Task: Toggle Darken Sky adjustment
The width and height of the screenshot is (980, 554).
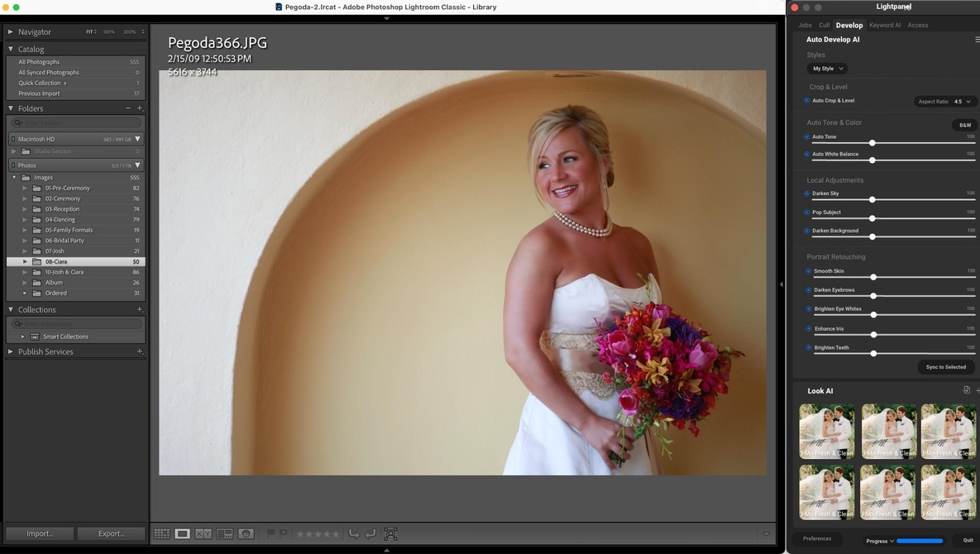Action: [x=807, y=193]
